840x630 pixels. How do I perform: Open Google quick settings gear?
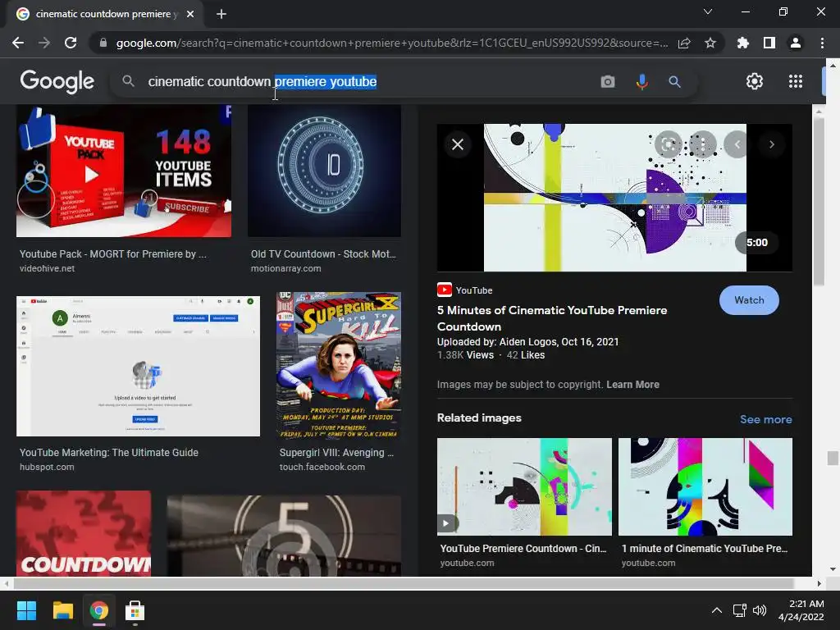pyautogui.click(x=755, y=81)
